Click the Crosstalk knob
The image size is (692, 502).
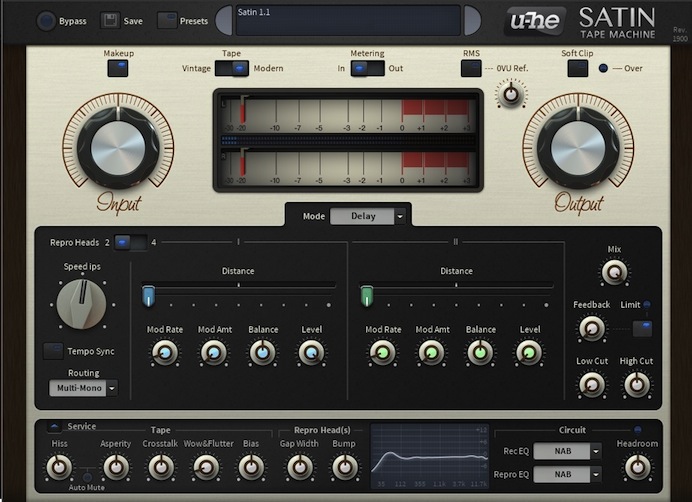click(161, 467)
